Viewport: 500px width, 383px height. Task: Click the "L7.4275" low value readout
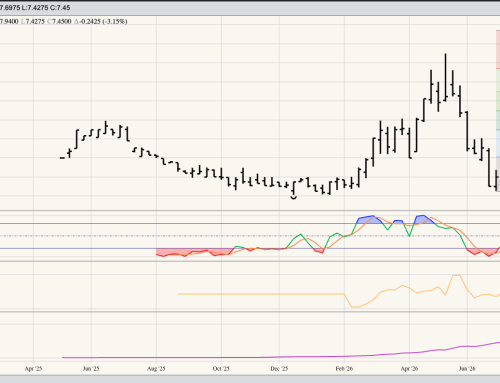click(33, 21)
